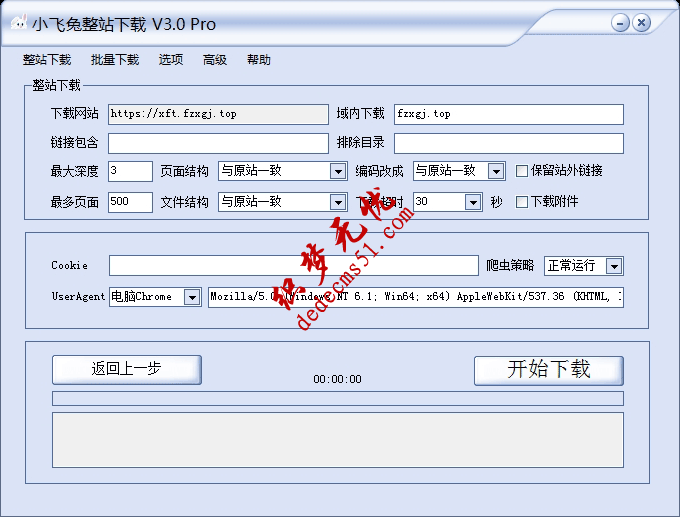This screenshot has width=680, height=517.
Task: Enable the 保留站外链接 checkbox
Action: point(522,171)
